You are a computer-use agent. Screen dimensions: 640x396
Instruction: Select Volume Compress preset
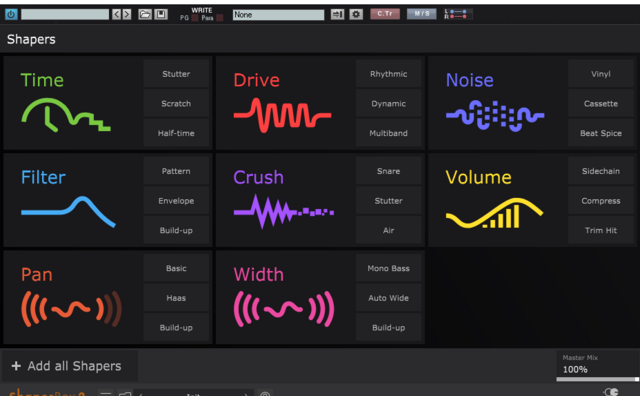click(x=601, y=201)
